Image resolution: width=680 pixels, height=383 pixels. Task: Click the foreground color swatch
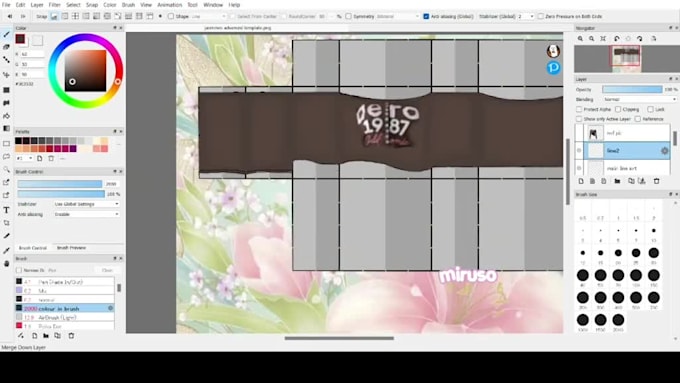20,39
